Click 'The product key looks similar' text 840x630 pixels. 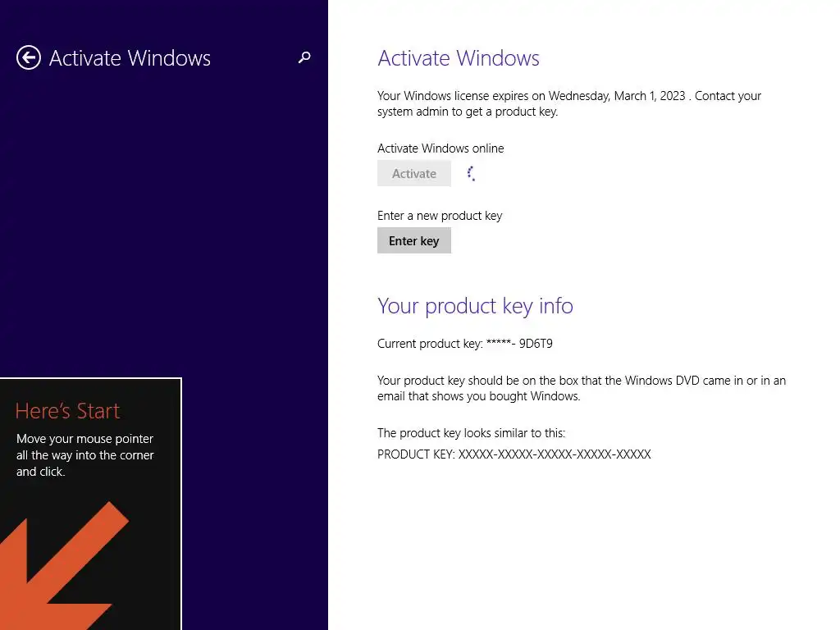[472, 433]
